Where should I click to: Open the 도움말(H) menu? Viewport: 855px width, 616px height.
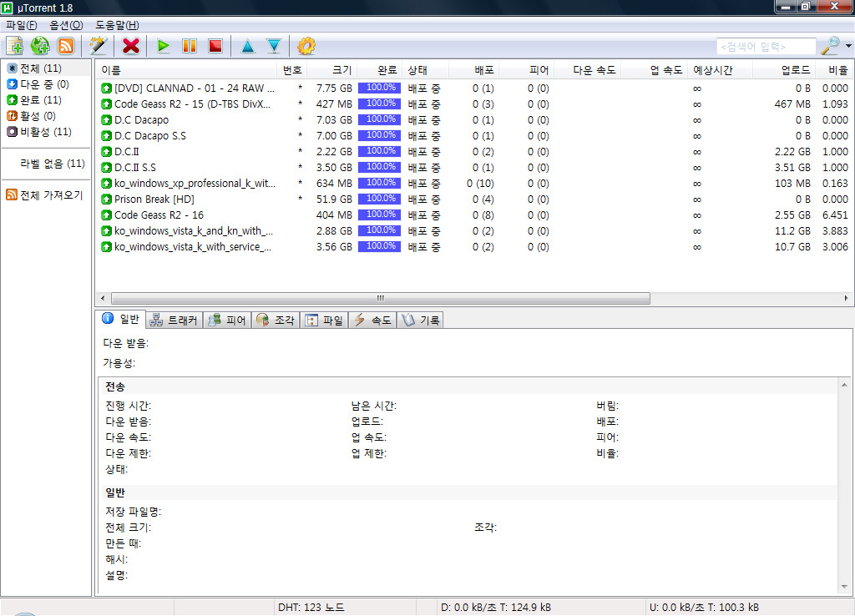pyautogui.click(x=117, y=25)
